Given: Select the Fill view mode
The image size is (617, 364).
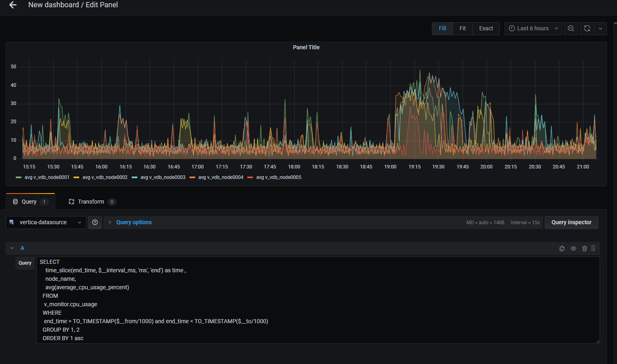Looking at the screenshot, I should pos(442,28).
